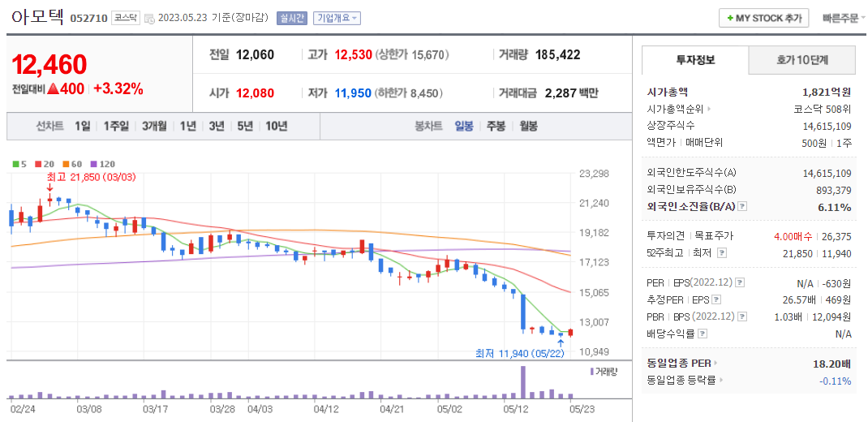Click calendar icon beside 2023.05.23
The width and height of the screenshot is (868, 422).
(x=149, y=19)
